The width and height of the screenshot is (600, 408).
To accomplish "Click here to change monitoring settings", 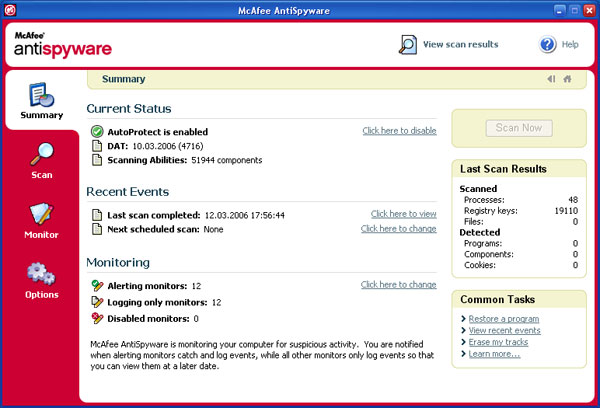I will [x=398, y=285].
